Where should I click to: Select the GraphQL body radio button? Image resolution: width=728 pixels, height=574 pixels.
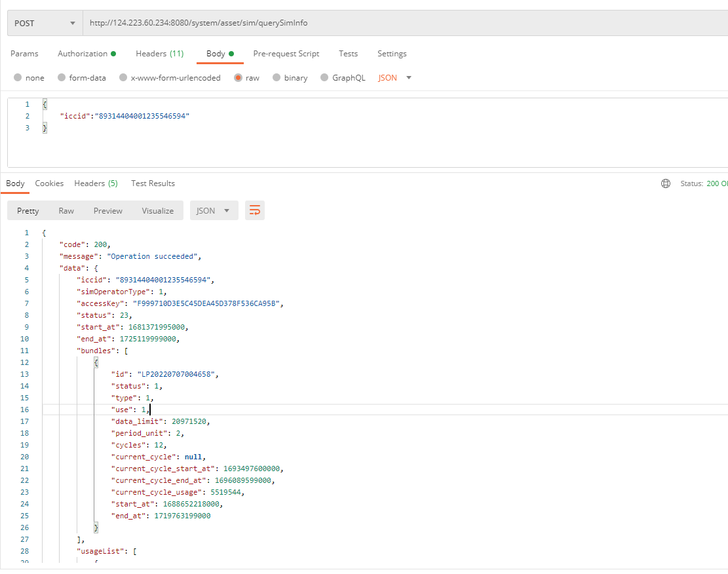coord(324,77)
